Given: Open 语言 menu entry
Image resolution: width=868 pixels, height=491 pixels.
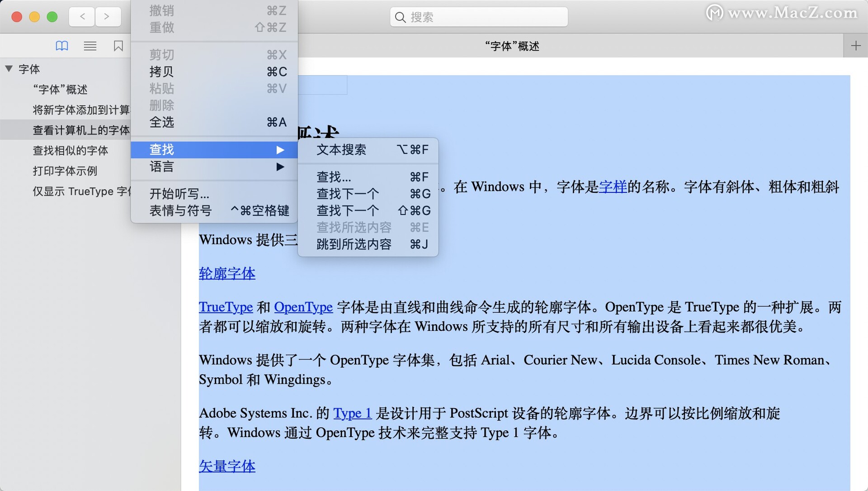Looking at the screenshot, I should (214, 167).
